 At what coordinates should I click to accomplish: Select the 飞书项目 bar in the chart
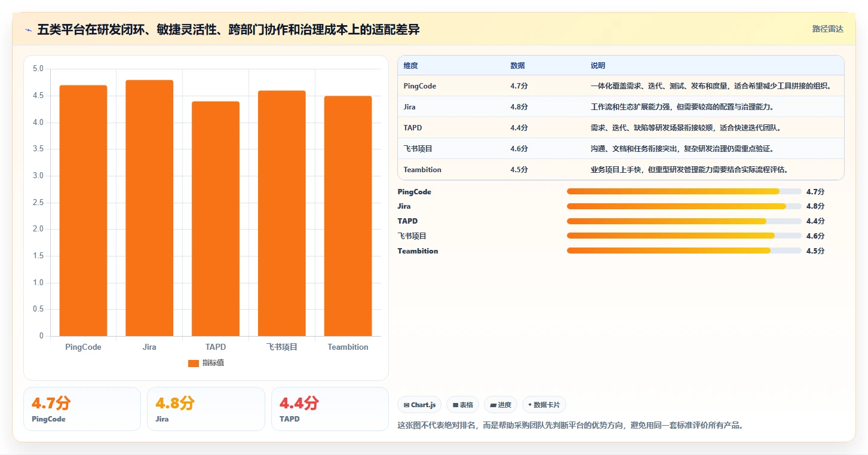[282, 213]
